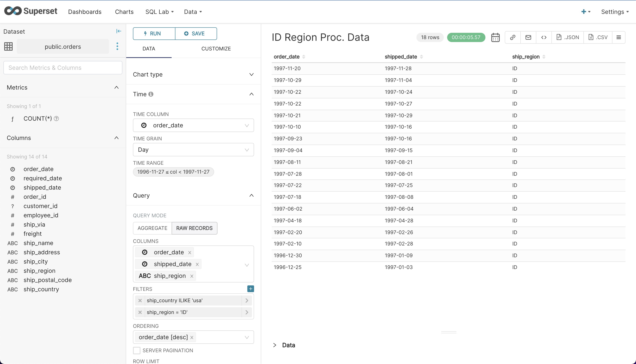Image resolution: width=636 pixels, height=364 pixels.
Task: Copy the permalink to chart
Action: (x=512, y=37)
